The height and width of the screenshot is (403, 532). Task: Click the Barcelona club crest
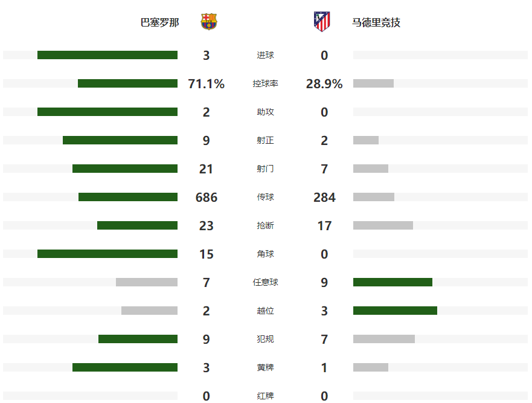209,22
